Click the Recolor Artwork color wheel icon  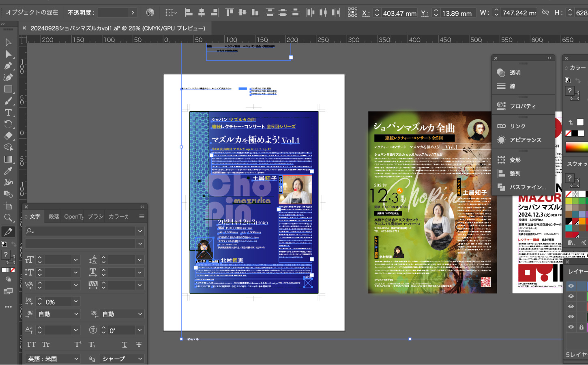tap(150, 13)
